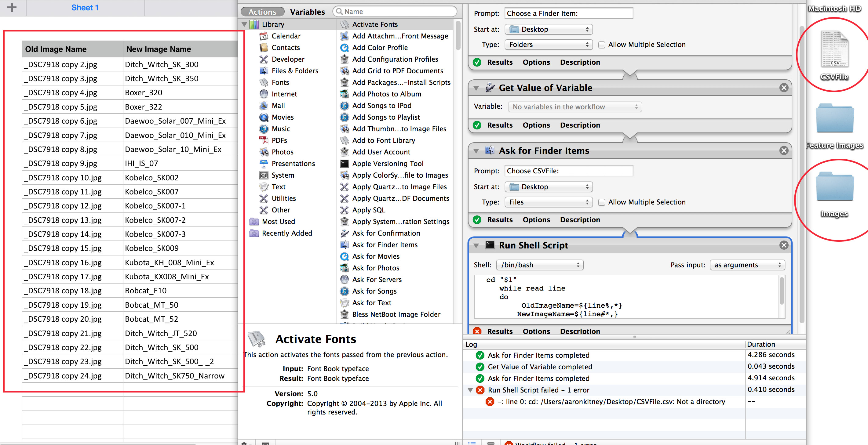Click the Name search field
Image resolution: width=868 pixels, height=445 pixels.
398,11
